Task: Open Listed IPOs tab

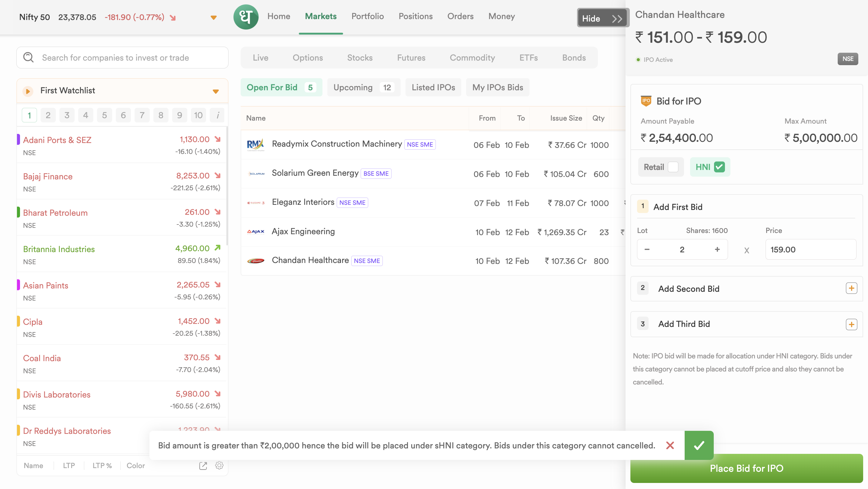Action: point(433,87)
